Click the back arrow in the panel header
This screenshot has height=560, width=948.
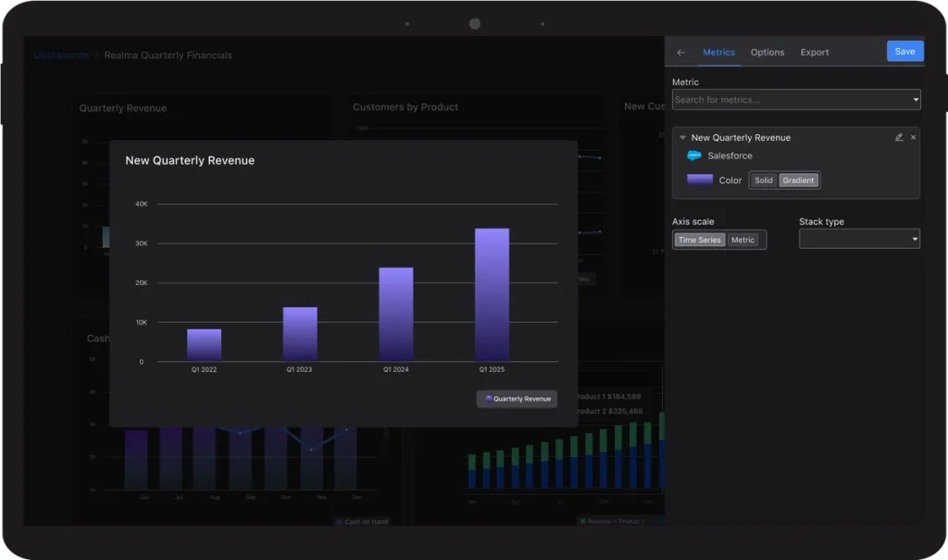(x=680, y=53)
